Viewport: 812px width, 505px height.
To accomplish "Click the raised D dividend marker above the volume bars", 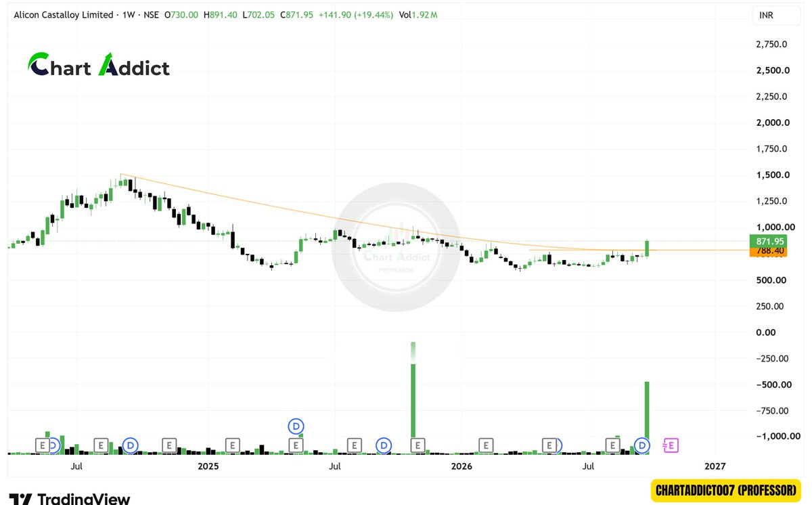I will coord(296,426).
